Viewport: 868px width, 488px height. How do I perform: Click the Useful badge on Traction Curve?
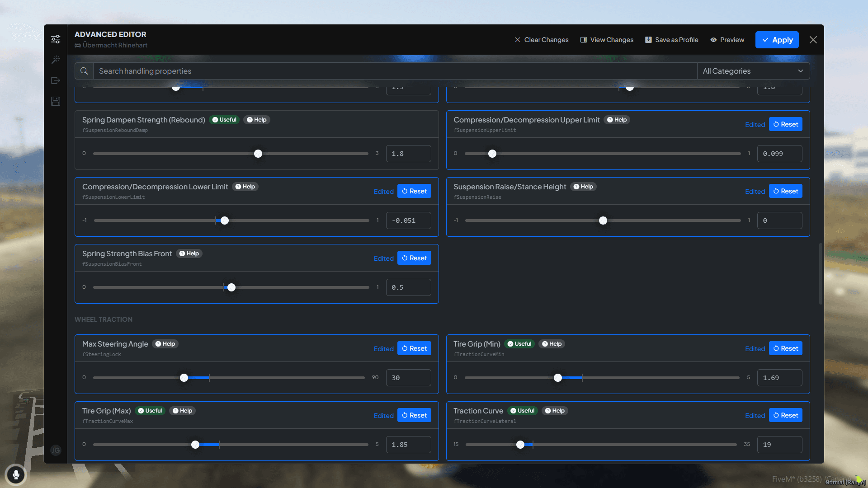point(522,411)
